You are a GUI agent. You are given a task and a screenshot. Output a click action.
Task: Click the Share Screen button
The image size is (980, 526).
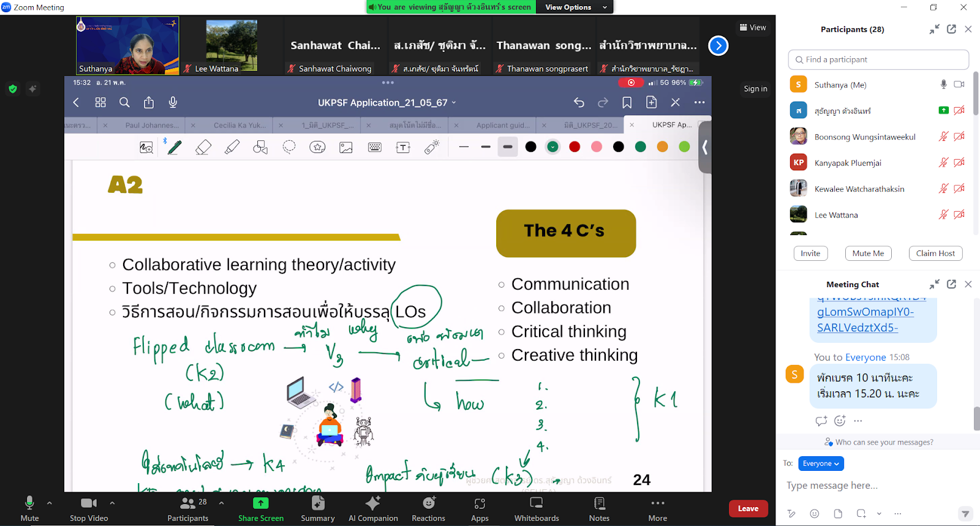[x=261, y=509]
